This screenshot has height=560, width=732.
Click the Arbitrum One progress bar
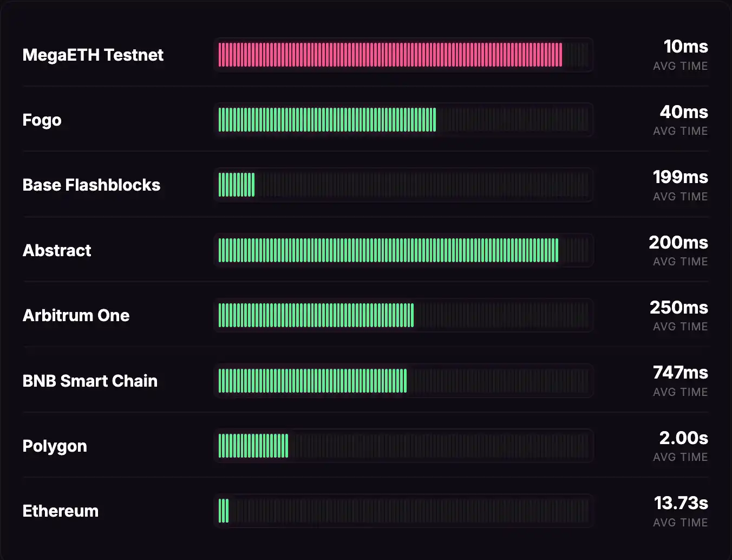pos(316,315)
